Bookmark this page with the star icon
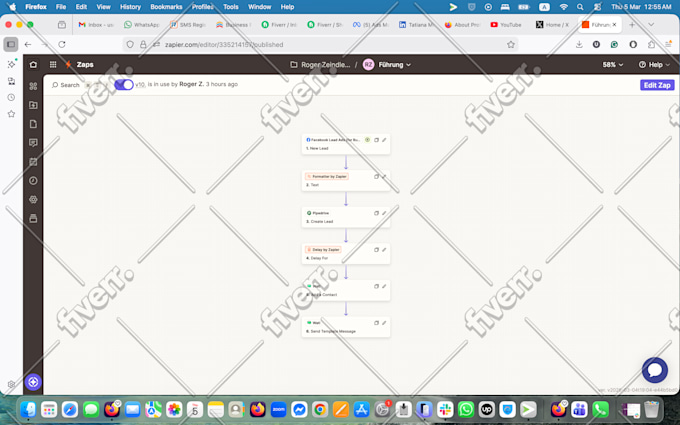This screenshot has height=425, width=680. [x=511, y=45]
